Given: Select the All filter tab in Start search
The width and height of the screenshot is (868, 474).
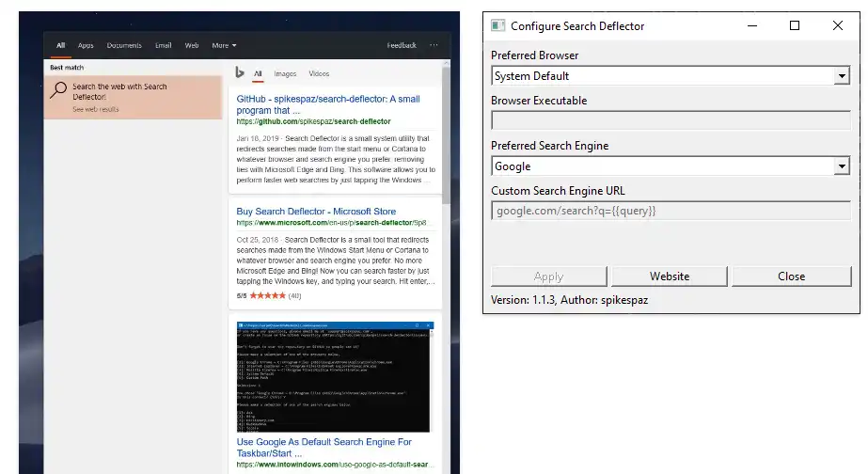Looking at the screenshot, I should (x=61, y=45).
